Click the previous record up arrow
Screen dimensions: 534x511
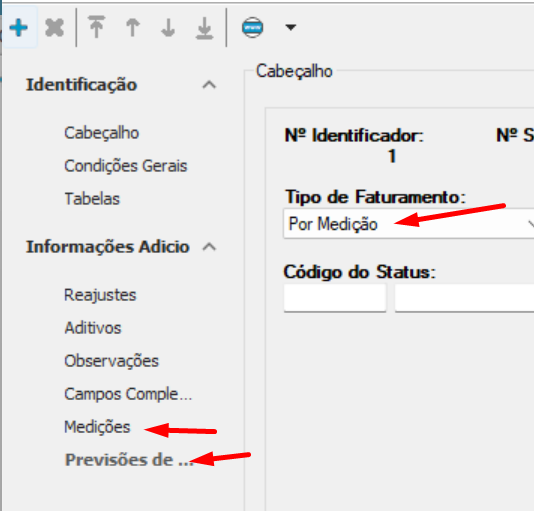132,28
